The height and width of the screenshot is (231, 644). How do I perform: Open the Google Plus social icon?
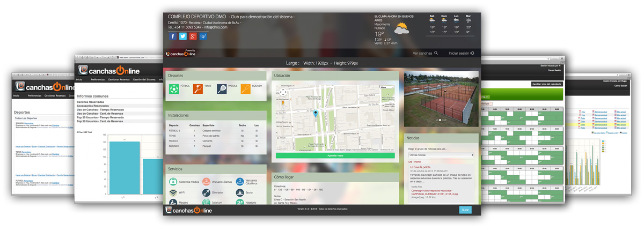point(193,36)
